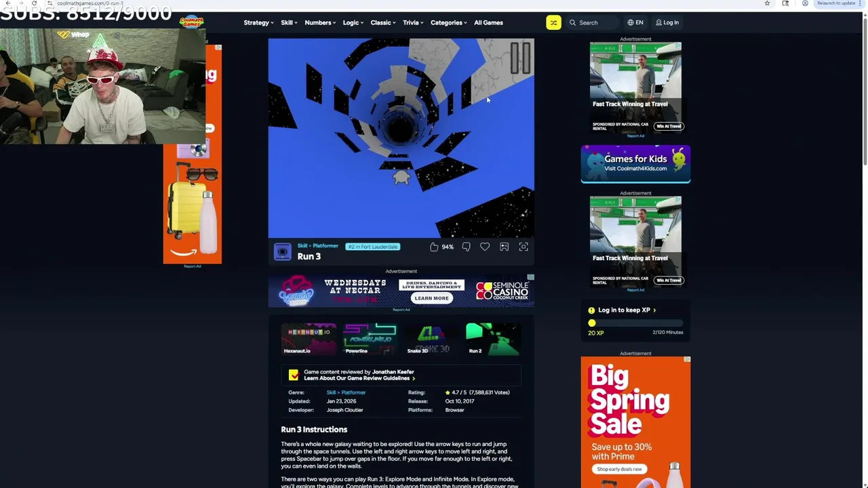Click the Coolmath Games logo
The image size is (868, 488).
(x=192, y=22)
